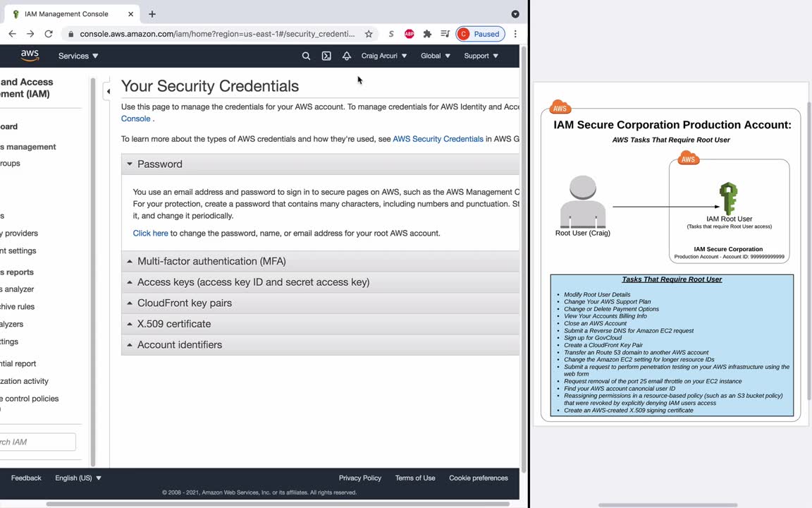
Task: Collapse the Password section
Action: click(x=320, y=164)
